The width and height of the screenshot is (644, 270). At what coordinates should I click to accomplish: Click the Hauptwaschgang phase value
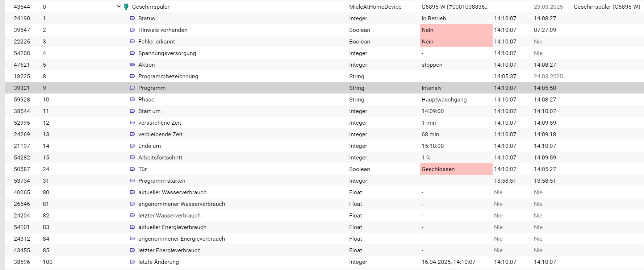(x=444, y=99)
